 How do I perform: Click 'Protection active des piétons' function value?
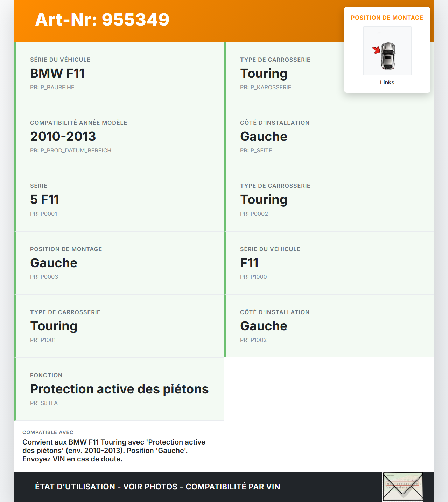coord(119,389)
